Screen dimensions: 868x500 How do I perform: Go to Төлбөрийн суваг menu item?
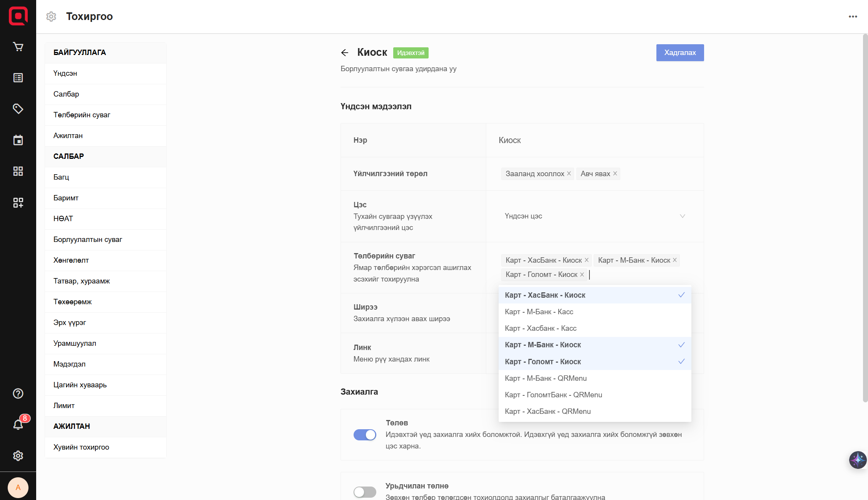click(x=82, y=115)
